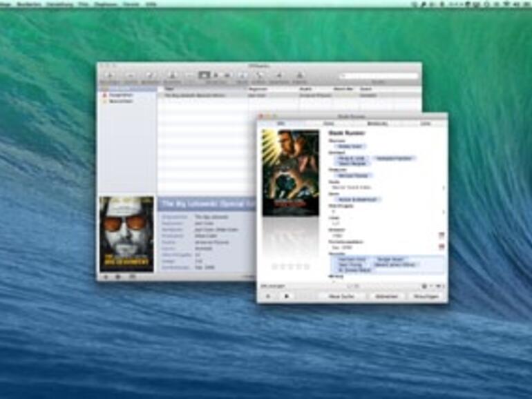Sort the list by the Regisseur column
532x399 pixels.
click(x=273, y=89)
